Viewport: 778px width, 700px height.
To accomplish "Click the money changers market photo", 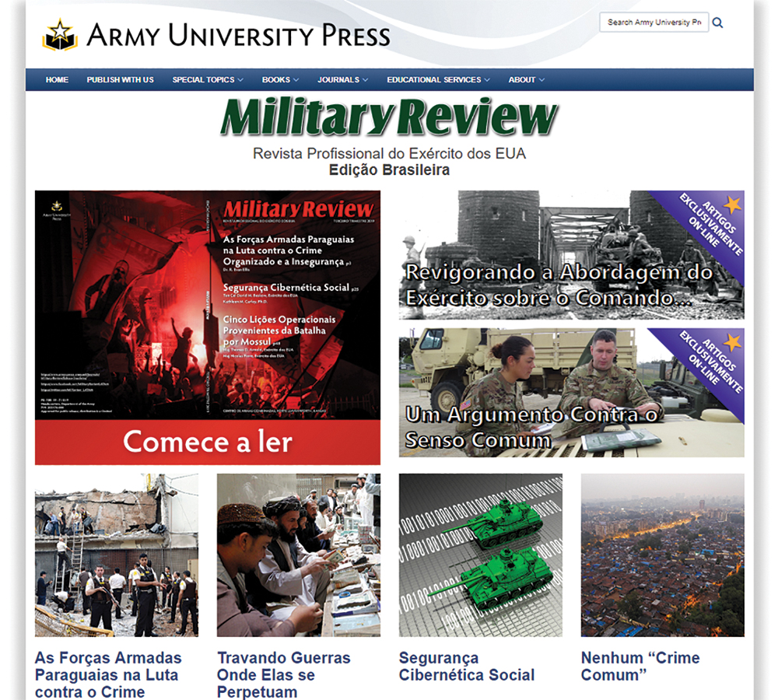I will [x=298, y=555].
